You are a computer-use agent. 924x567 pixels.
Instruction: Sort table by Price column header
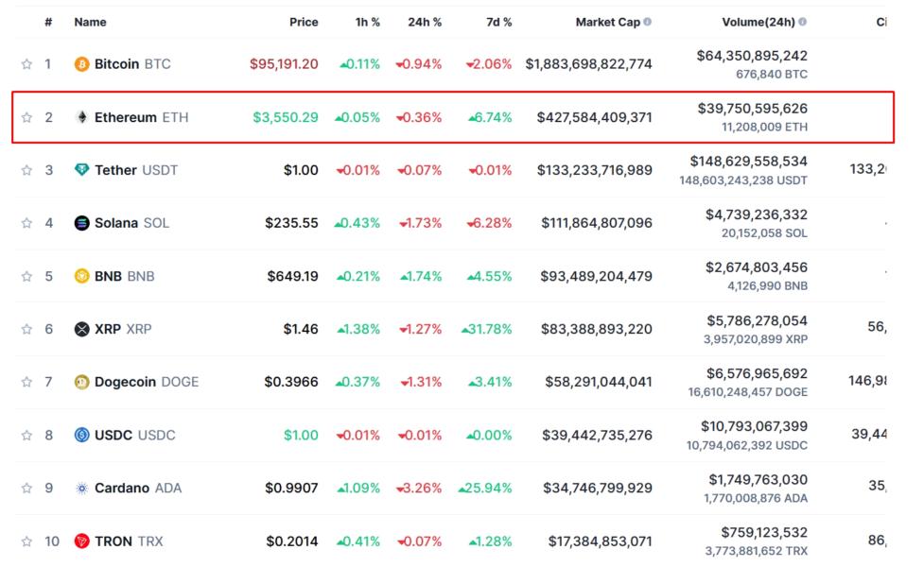pos(304,22)
